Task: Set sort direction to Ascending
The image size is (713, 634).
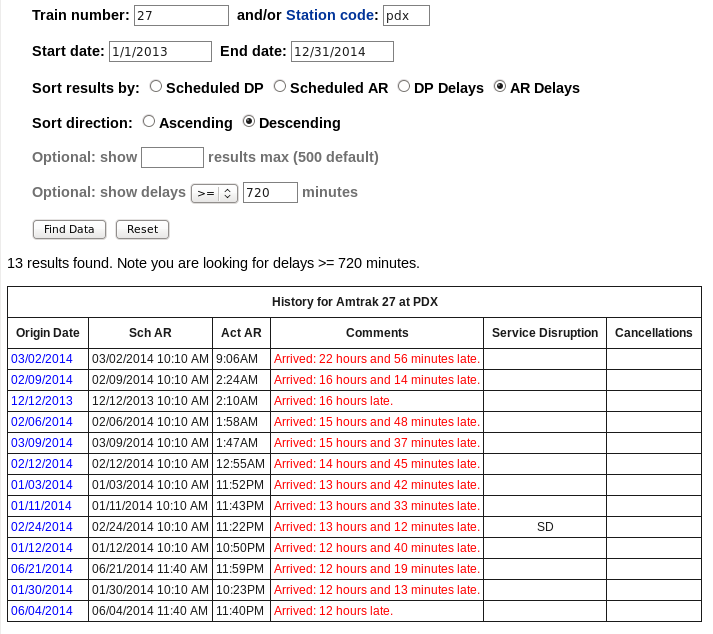Action: (x=149, y=121)
